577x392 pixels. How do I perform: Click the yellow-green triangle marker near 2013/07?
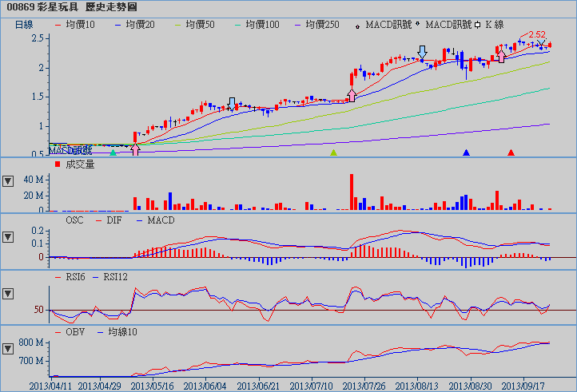[334, 152]
